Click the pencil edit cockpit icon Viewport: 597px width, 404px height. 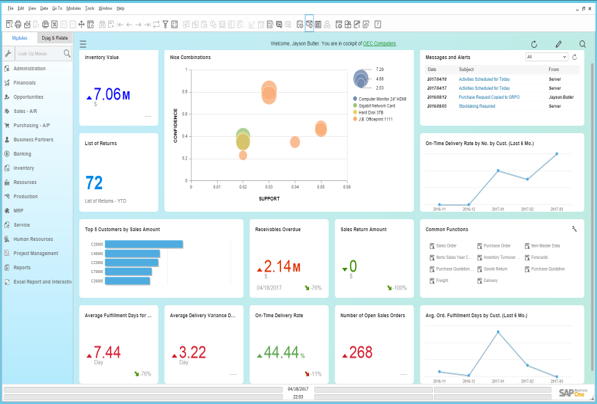(x=558, y=45)
